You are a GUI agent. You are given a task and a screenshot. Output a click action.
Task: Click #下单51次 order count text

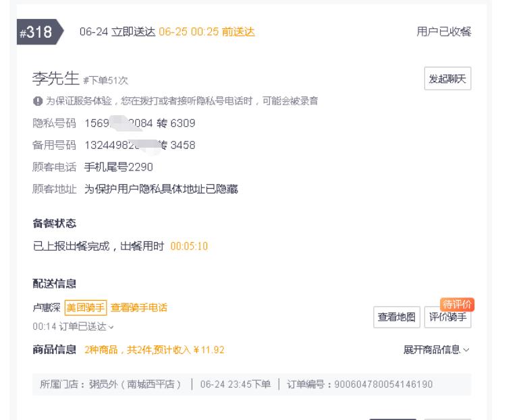click(x=105, y=80)
